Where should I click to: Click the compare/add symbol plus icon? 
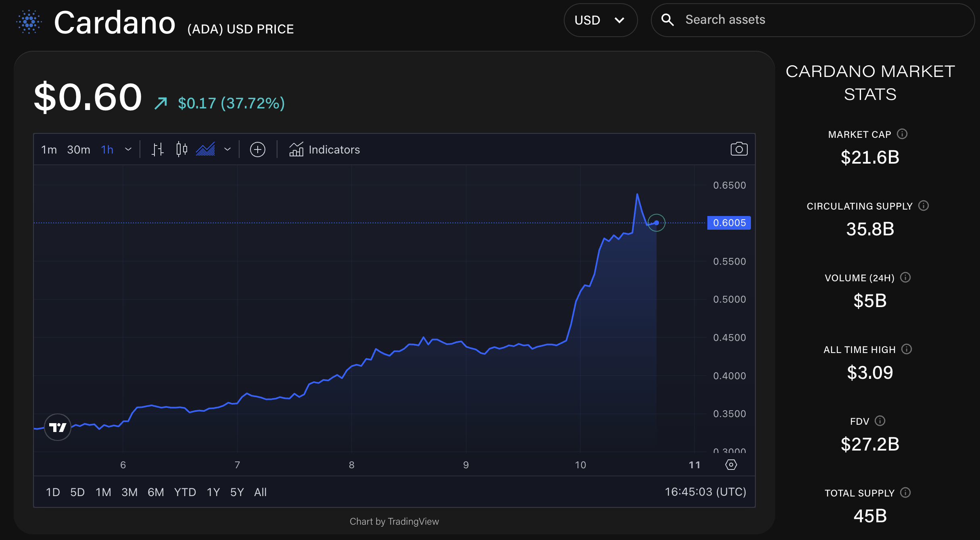[x=257, y=150]
